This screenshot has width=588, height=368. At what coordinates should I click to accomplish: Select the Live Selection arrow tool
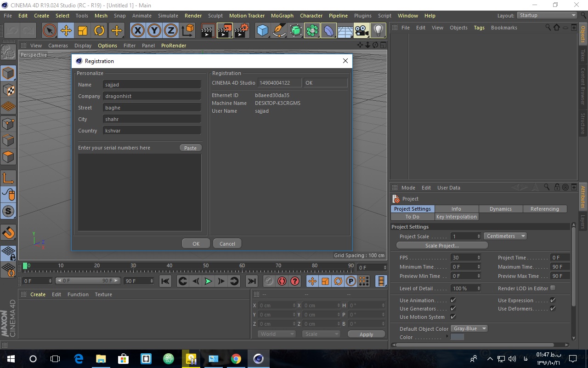click(x=49, y=31)
